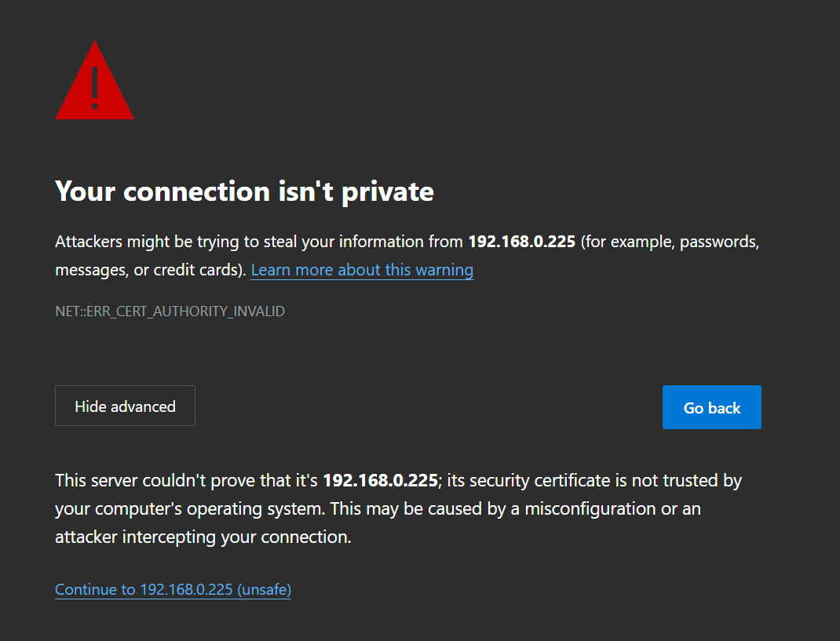
Task: Click the word messages in the warning text
Action: (x=92, y=271)
